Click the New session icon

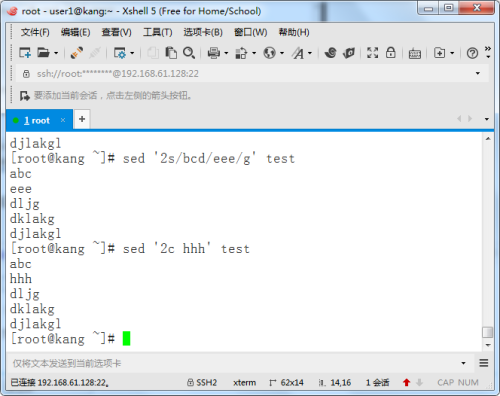pyautogui.click(x=25, y=53)
